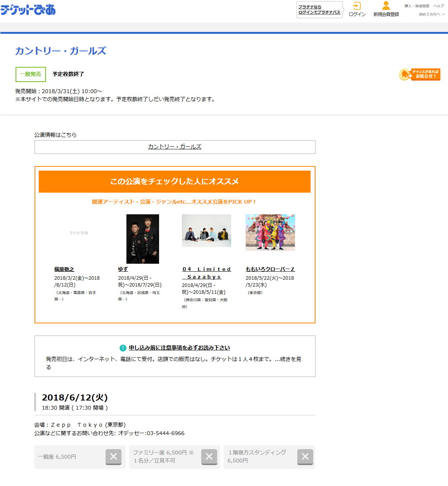Click the この公演をチェックした人にオススメ banner

click(x=175, y=182)
